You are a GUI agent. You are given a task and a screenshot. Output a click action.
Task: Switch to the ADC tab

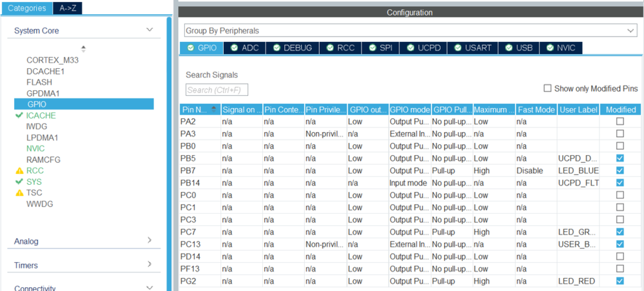pyautogui.click(x=245, y=48)
